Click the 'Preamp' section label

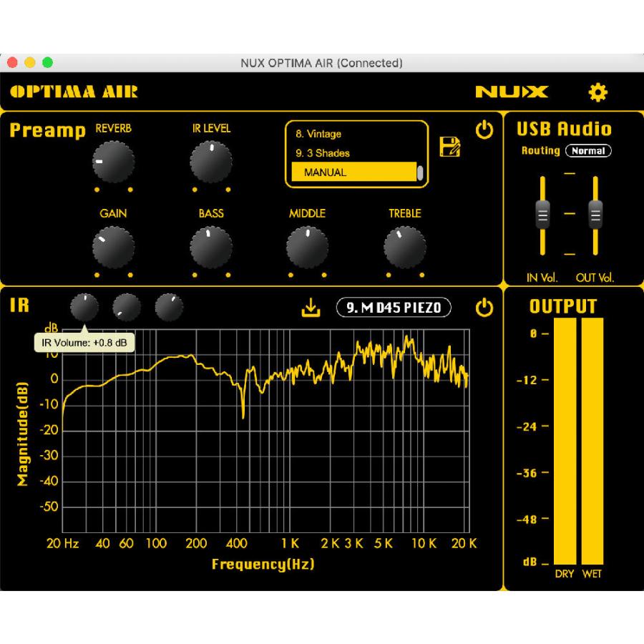(x=48, y=130)
